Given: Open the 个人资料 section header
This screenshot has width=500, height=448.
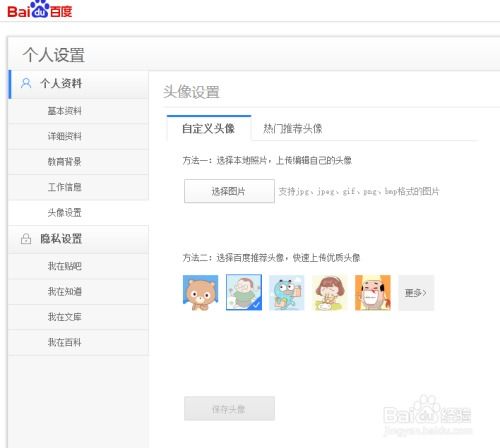Looking at the screenshot, I should (79, 84).
